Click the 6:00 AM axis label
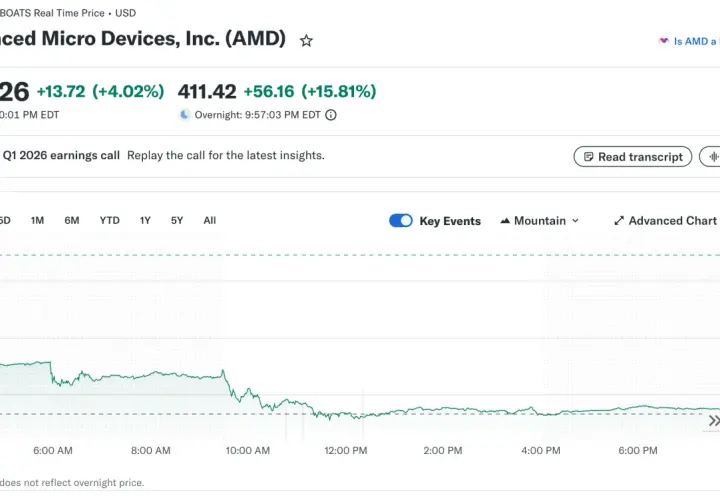The width and height of the screenshot is (720, 500). tap(53, 450)
